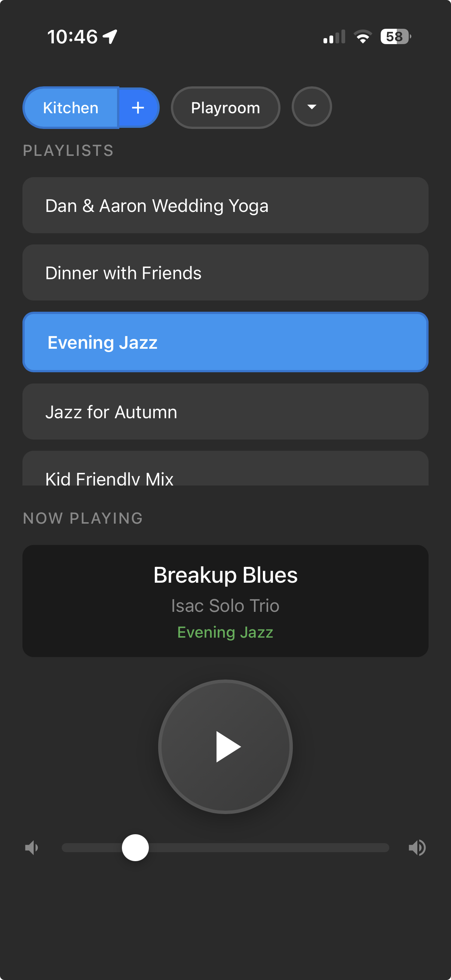Tap the Wi-Fi status icon
The image size is (451, 980).
tap(363, 37)
